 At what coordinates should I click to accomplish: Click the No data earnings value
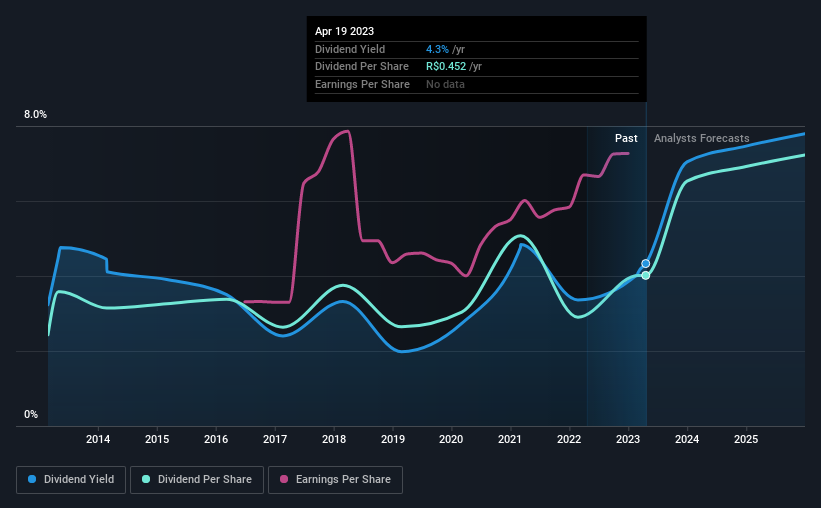tap(445, 84)
